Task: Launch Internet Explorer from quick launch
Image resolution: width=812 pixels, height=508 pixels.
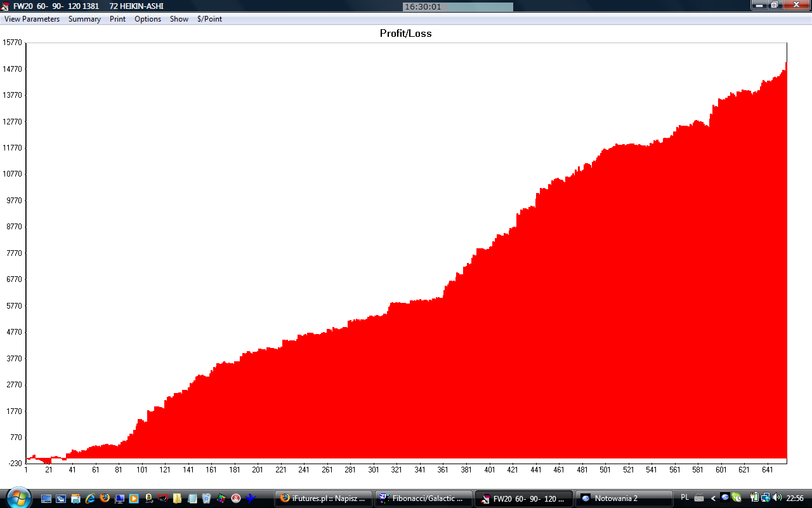Action: 90,498
